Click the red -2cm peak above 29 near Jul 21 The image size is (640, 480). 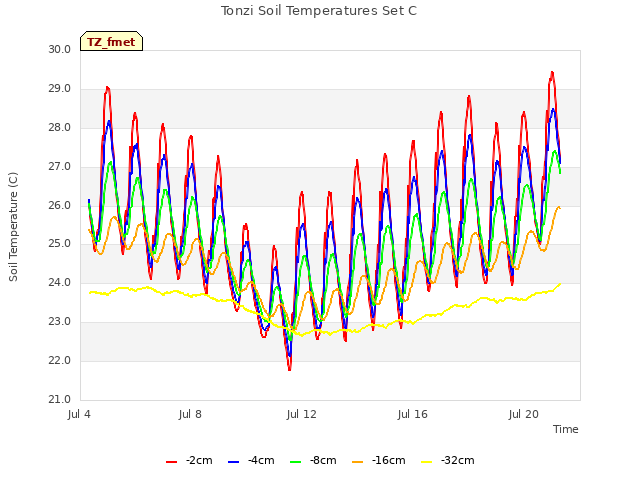[x=552, y=73]
